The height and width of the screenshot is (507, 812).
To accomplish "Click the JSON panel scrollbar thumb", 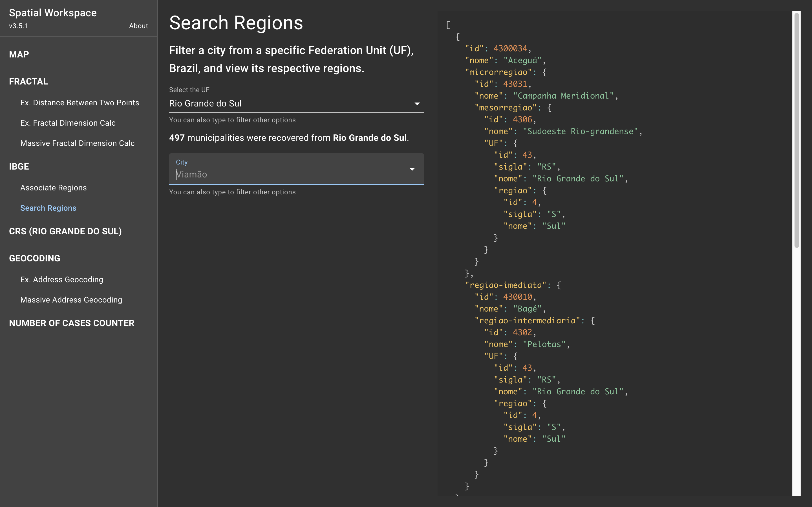I will point(796,130).
